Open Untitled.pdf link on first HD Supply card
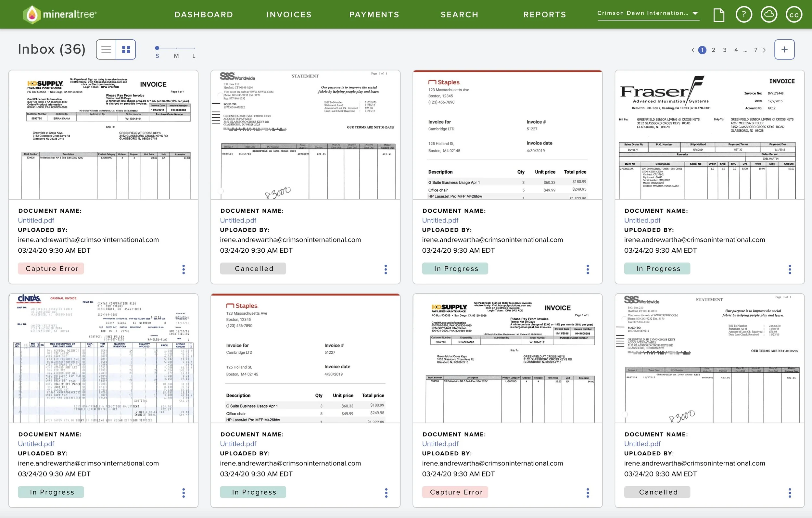The width and height of the screenshot is (812, 518). coord(36,220)
